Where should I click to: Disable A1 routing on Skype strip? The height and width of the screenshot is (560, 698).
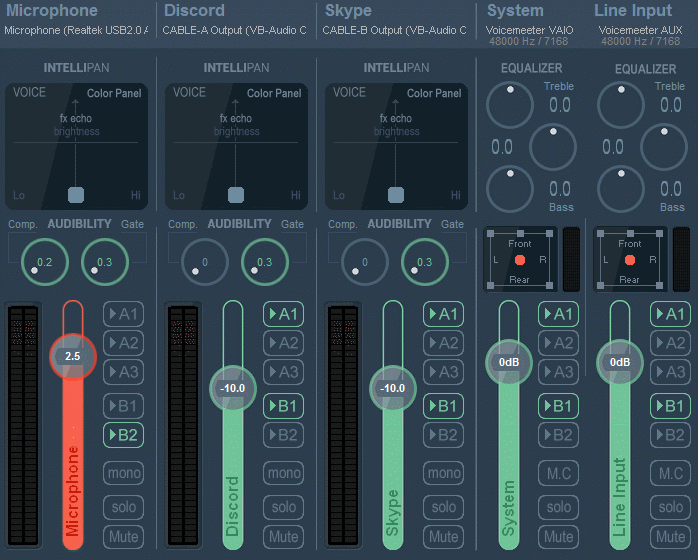(x=443, y=314)
